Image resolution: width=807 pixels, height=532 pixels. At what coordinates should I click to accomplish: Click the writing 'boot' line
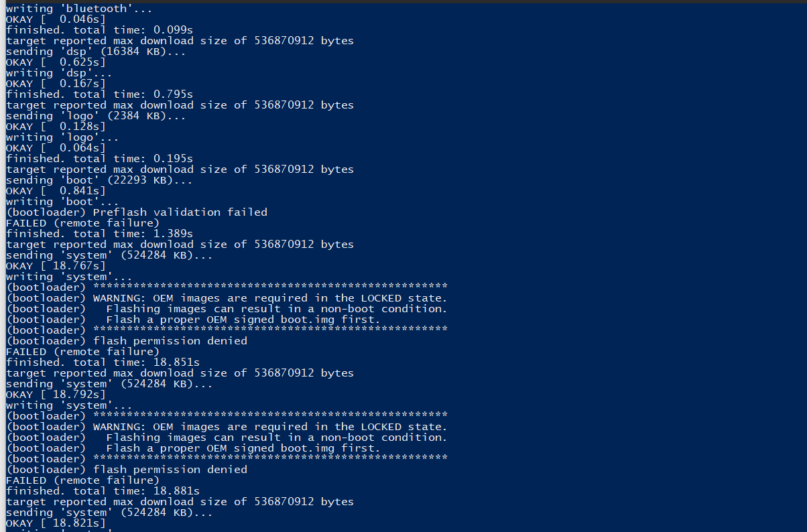62,202
